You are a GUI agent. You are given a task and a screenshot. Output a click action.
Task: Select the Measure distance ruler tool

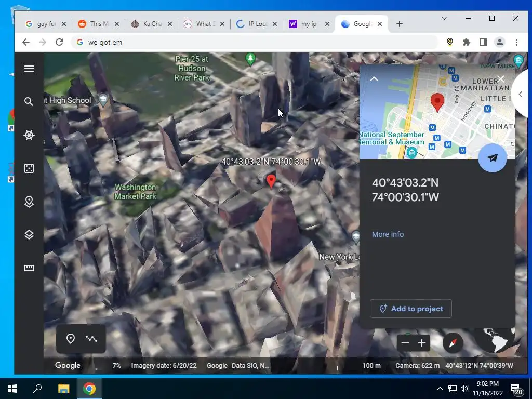(x=29, y=268)
